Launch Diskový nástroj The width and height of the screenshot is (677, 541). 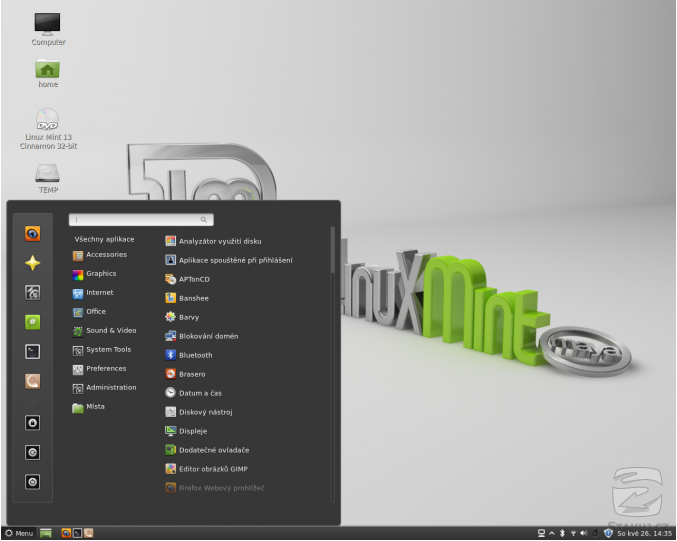199,412
